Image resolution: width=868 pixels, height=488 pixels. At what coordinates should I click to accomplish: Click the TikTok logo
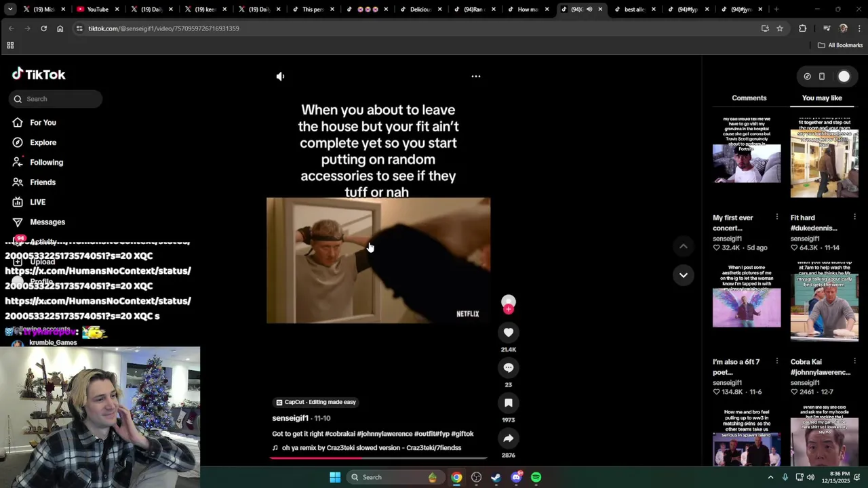pos(39,75)
